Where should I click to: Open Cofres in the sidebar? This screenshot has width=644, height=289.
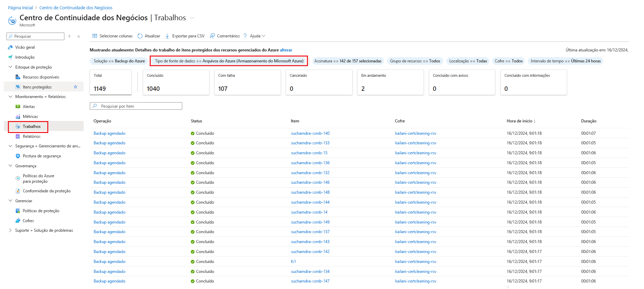(28, 221)
